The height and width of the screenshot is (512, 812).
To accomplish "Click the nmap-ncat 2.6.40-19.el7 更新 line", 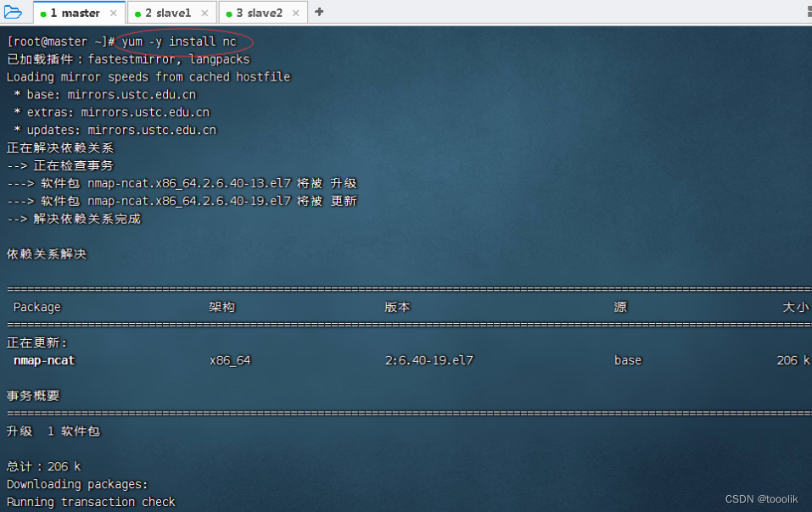I will coord(182,201).
